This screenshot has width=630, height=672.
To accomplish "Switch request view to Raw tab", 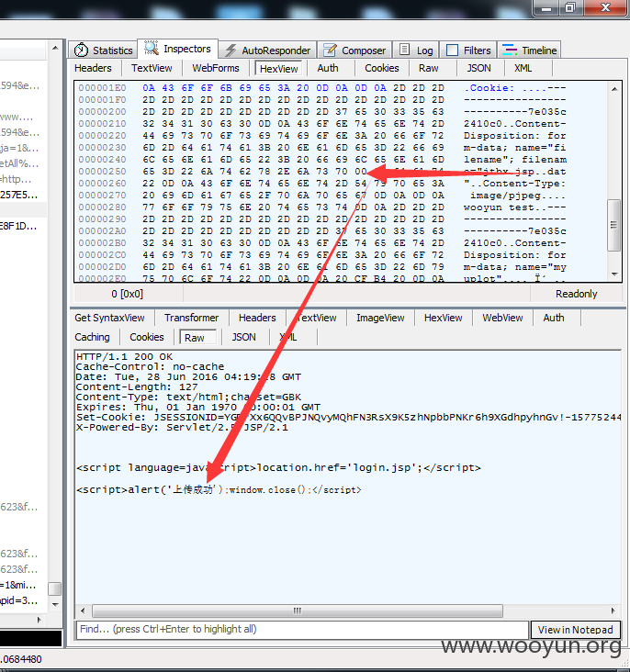I will tap(429, 68).
